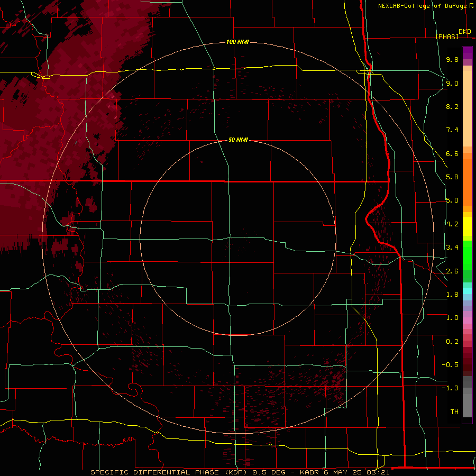
Task: Click the 4.2 scale value
Action: pos(452,224)
